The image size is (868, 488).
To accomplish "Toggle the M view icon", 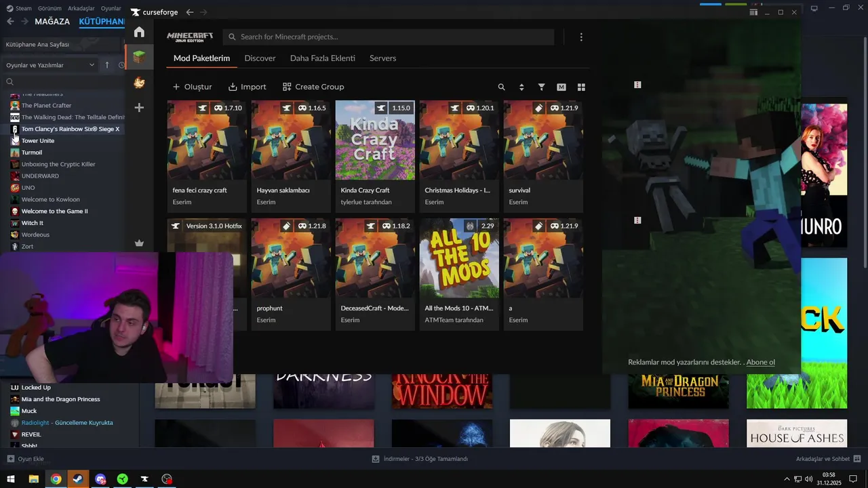I will pos(561,87).
